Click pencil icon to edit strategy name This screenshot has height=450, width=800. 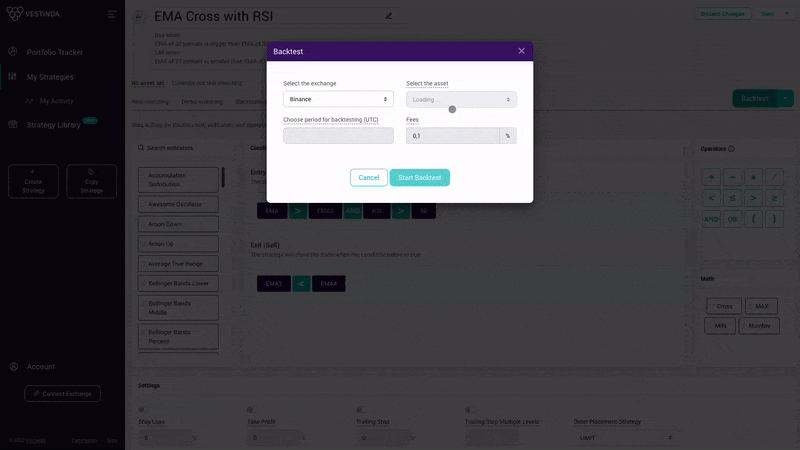tap(389, 16)
